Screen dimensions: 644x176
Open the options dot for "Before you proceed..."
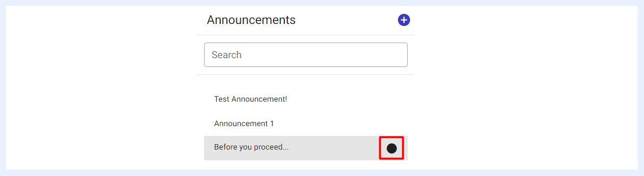pyautogui.click(x=391, y=148)
